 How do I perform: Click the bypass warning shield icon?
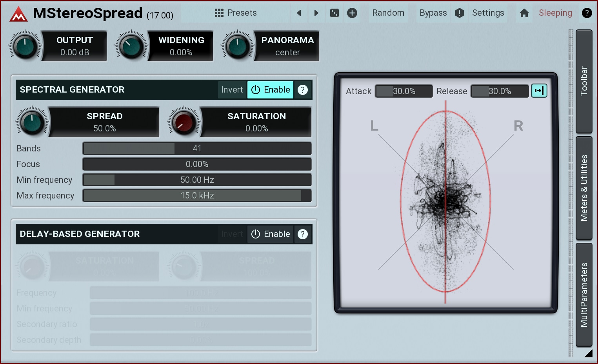[x=460, y=13]
